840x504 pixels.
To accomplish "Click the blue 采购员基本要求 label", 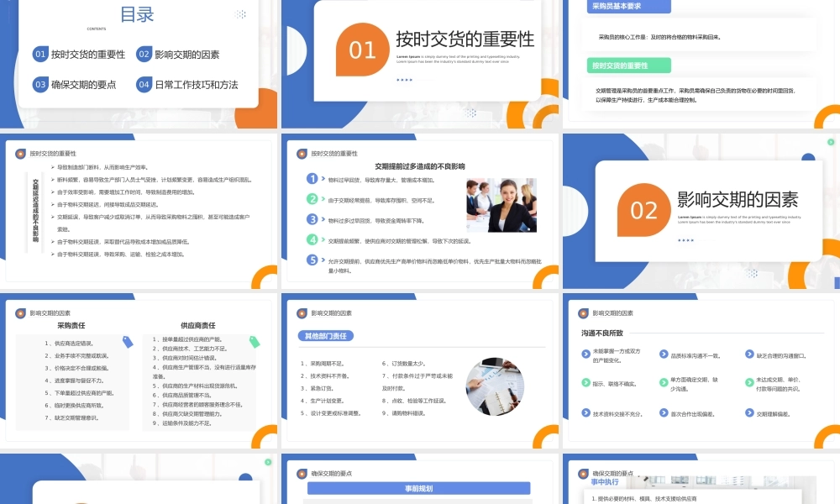I will pyautogui.click(x=629, y=7).
